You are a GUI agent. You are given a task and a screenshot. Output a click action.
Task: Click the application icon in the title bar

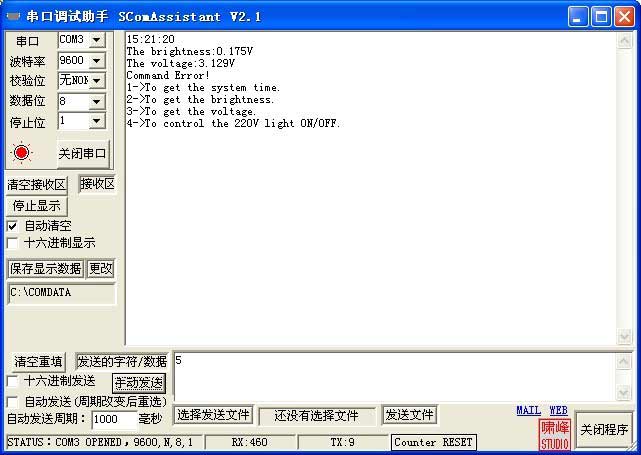(14, 17)
